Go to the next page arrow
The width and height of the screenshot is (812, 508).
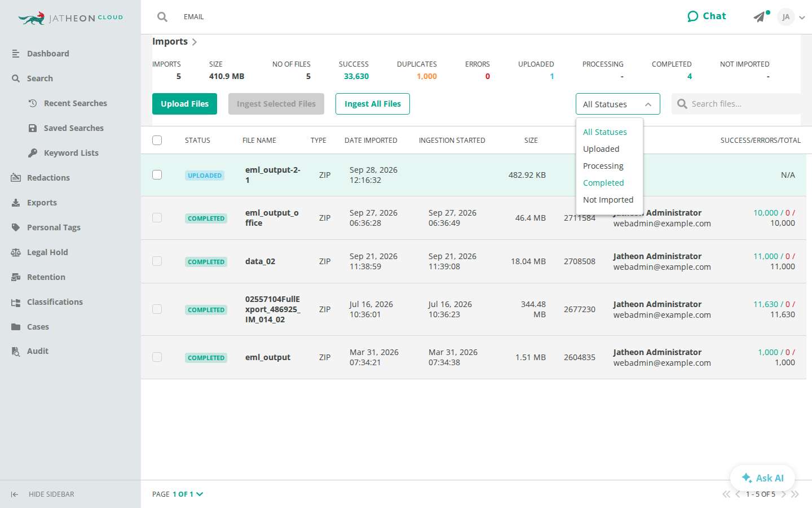pos(784,494)
